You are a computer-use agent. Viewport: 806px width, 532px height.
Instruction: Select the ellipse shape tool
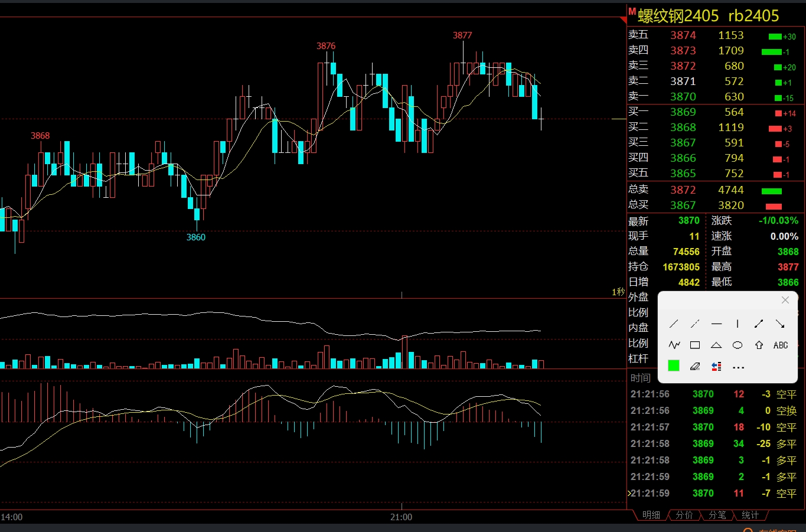[x=738, y=345]
